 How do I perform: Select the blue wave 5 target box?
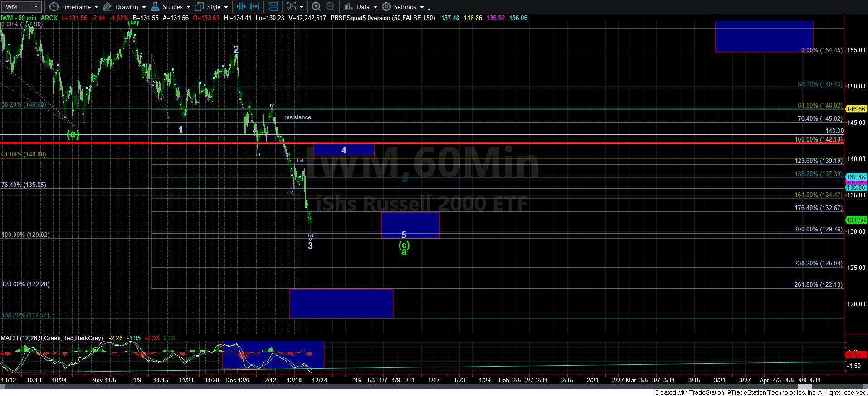tap(410, 225)
